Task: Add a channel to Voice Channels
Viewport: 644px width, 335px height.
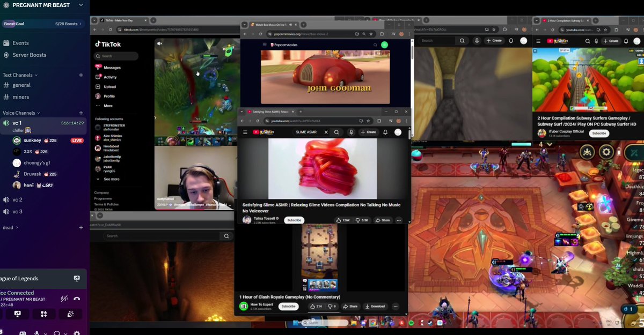Action: pyautogui.click(x=81, y=113)
